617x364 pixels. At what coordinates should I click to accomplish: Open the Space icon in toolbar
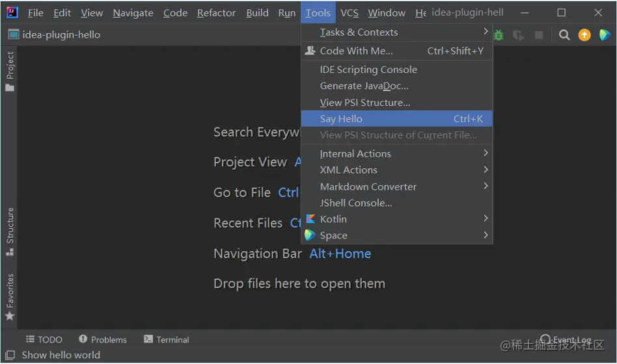point(604,35)
